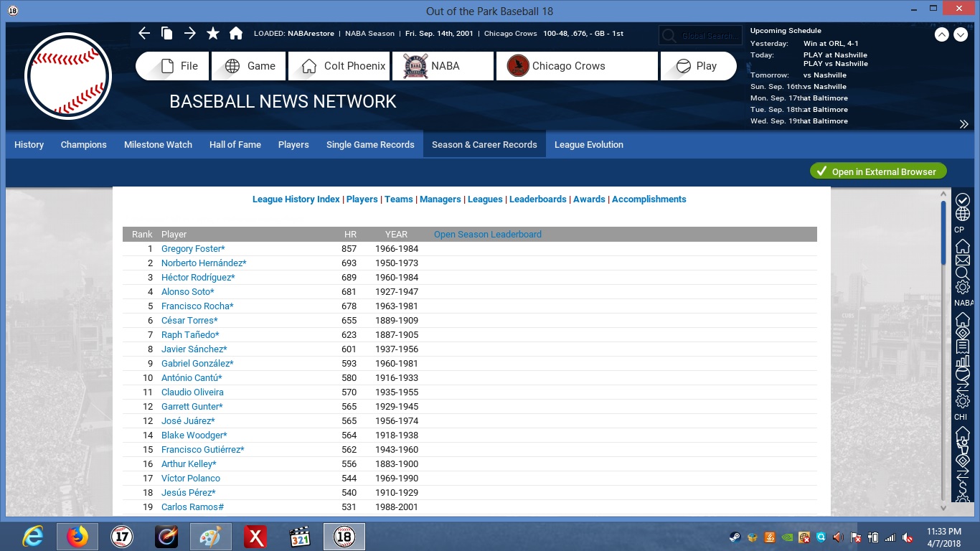This screenshot has width=980, height=551.
Task: Click the home icon in top toolbar
Action: (x=235, y=33)
